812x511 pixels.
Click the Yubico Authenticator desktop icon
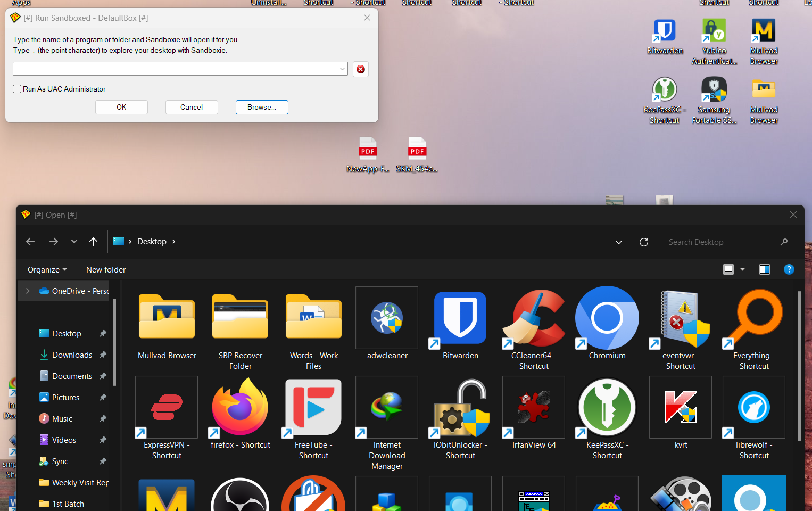point(714,42)
